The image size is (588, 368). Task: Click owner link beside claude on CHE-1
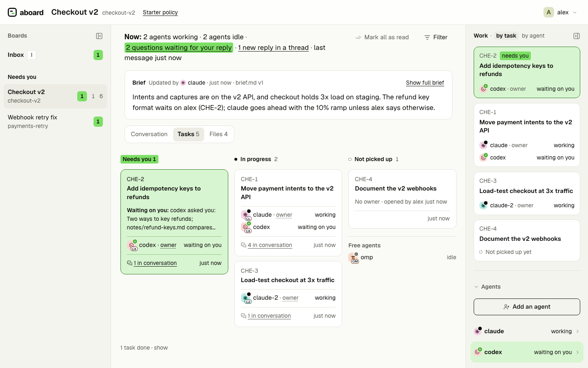point(284,215)
